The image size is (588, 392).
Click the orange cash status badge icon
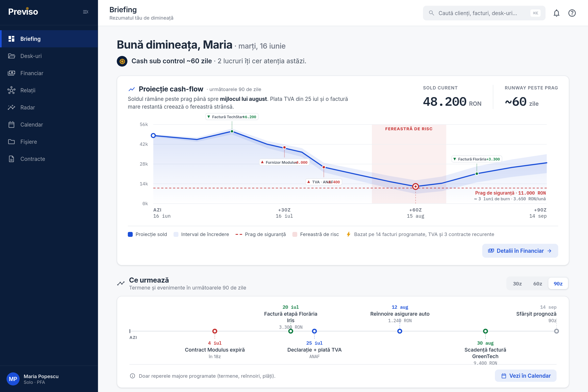[x=122, y=61]
